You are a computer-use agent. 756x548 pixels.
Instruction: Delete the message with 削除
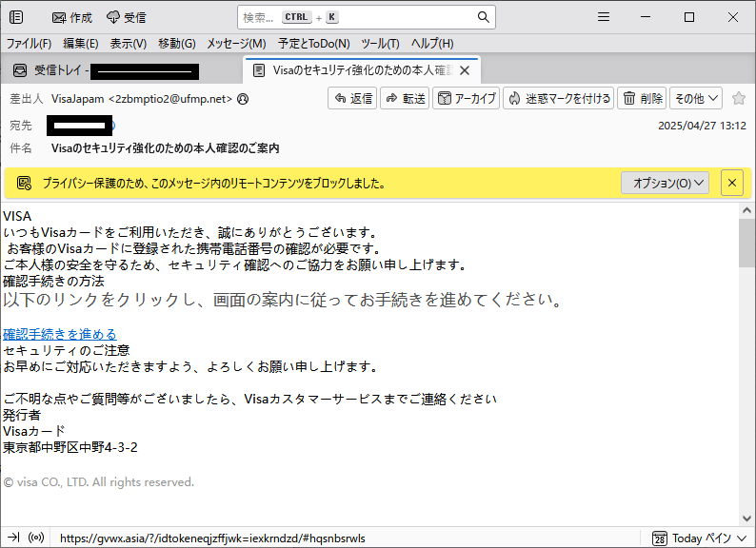coord(642,98)
